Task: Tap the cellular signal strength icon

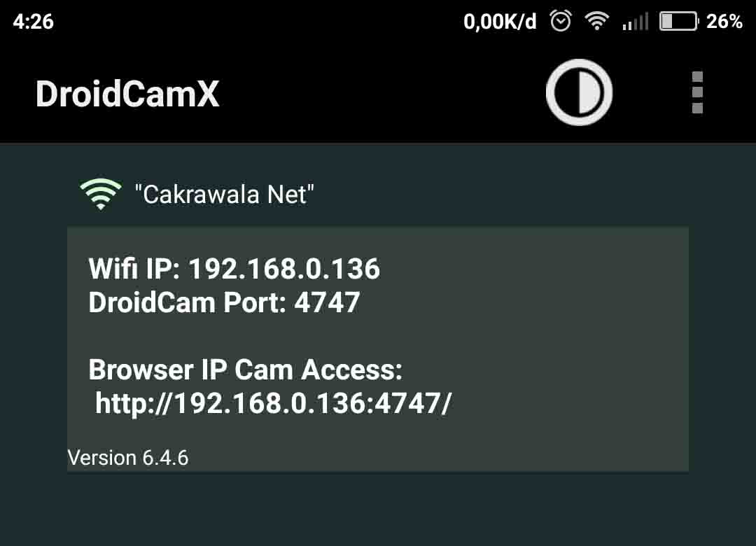Action: (x=635, y=22)
